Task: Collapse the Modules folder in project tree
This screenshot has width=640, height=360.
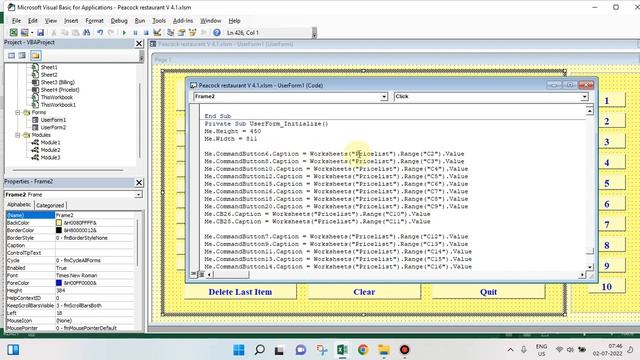Action: point(18,135)
